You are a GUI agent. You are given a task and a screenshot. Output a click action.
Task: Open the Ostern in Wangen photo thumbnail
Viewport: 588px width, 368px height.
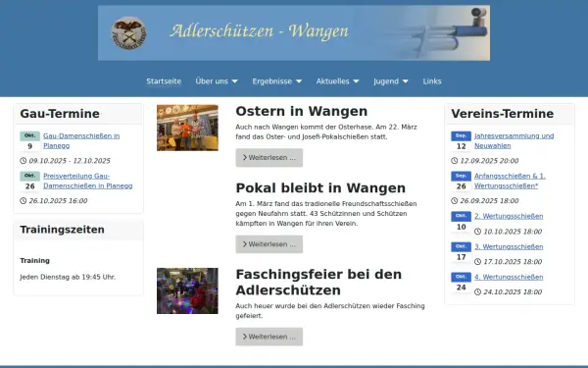187,128
